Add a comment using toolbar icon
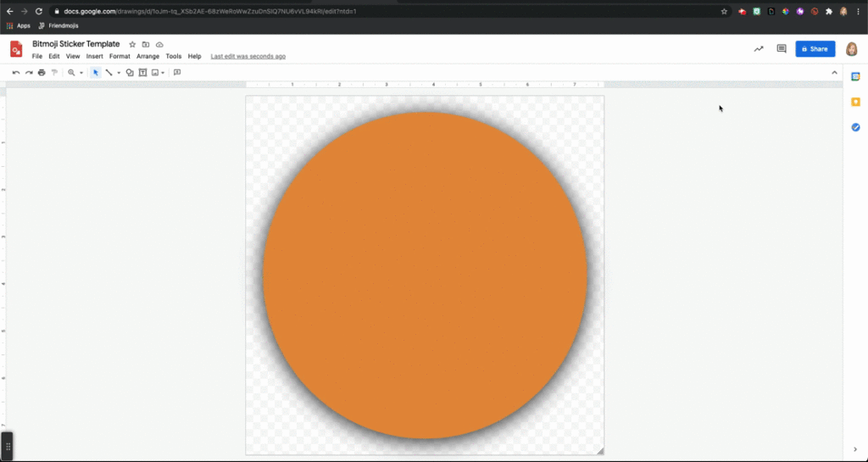 (x=177, y=73)
